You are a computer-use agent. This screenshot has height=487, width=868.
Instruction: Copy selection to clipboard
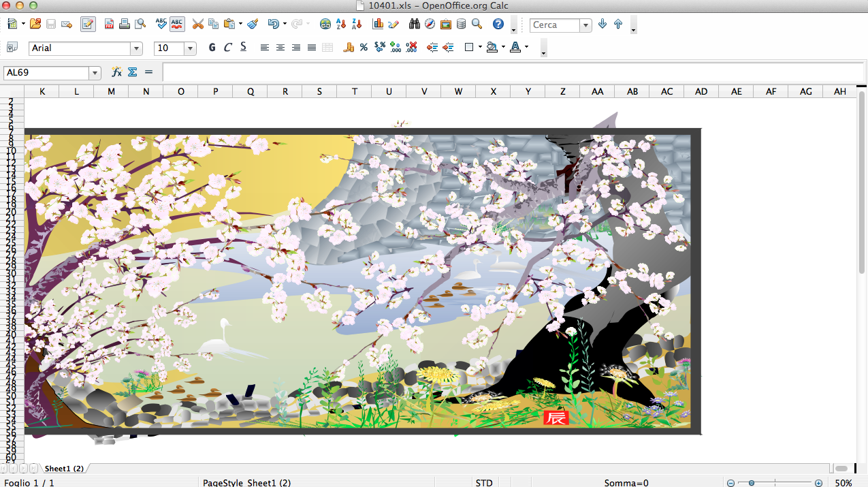pyautogui.click(x=214, y=25)
